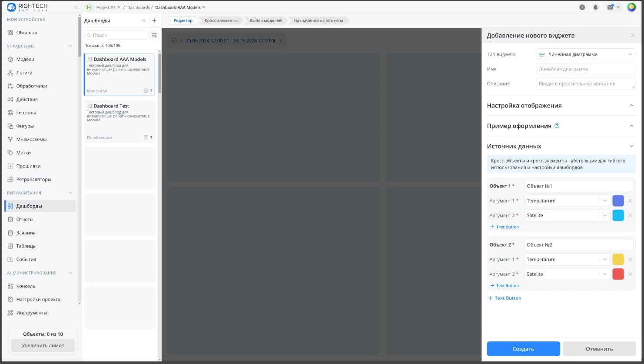644x364 pixels.
Task: Collapse the Дашборды list panel
Action: click(x=144, y=20)
